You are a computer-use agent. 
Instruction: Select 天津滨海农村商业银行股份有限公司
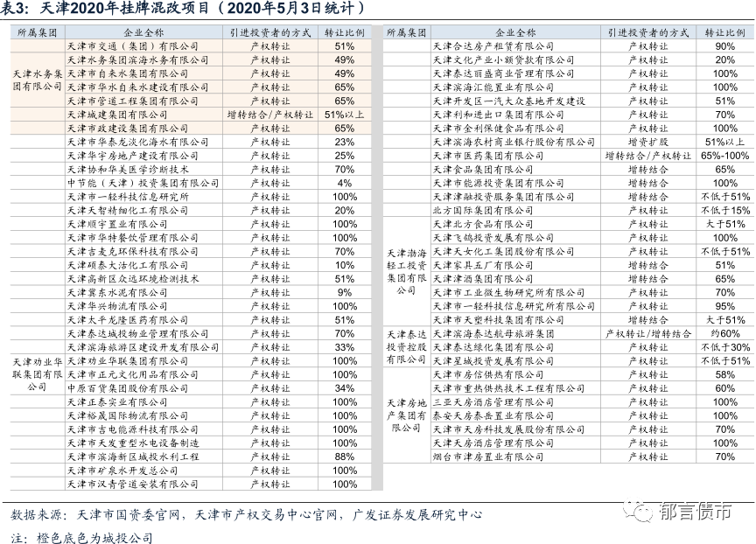pos(514,143)
